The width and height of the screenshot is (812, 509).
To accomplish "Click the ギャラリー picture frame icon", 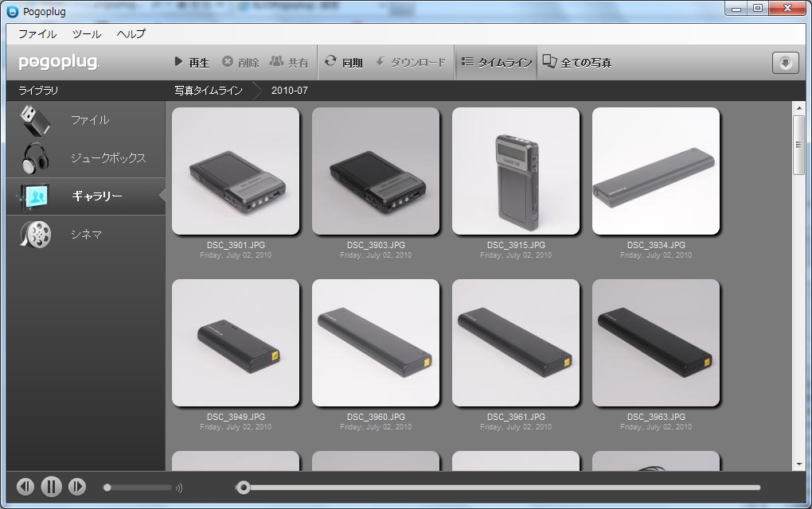I will (x=34, y=196).
